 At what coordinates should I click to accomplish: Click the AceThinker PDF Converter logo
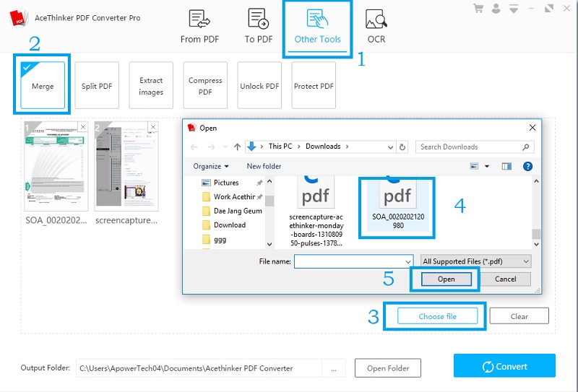pos(19,17)
